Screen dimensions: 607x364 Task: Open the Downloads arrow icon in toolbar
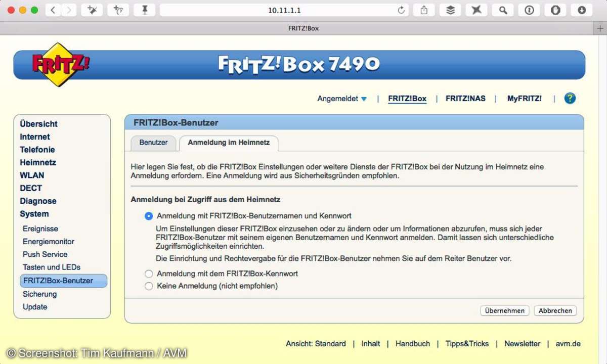coord(582,10)
